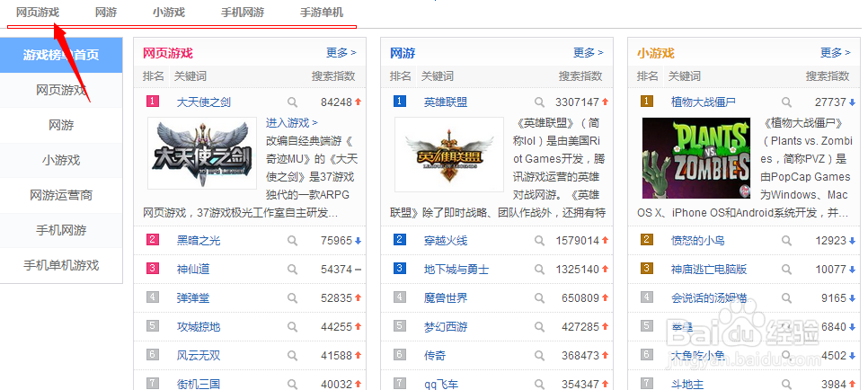The height and width of the screenshot is (390, 868).
Task: Click the 进入游戏 link for 大天使之剑
Action: point(292,122)
